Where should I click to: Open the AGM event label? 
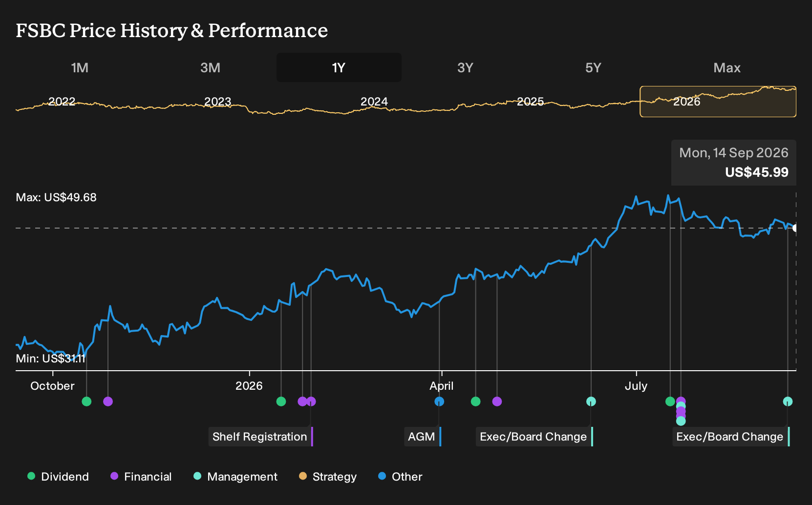[x=423, y=437]
